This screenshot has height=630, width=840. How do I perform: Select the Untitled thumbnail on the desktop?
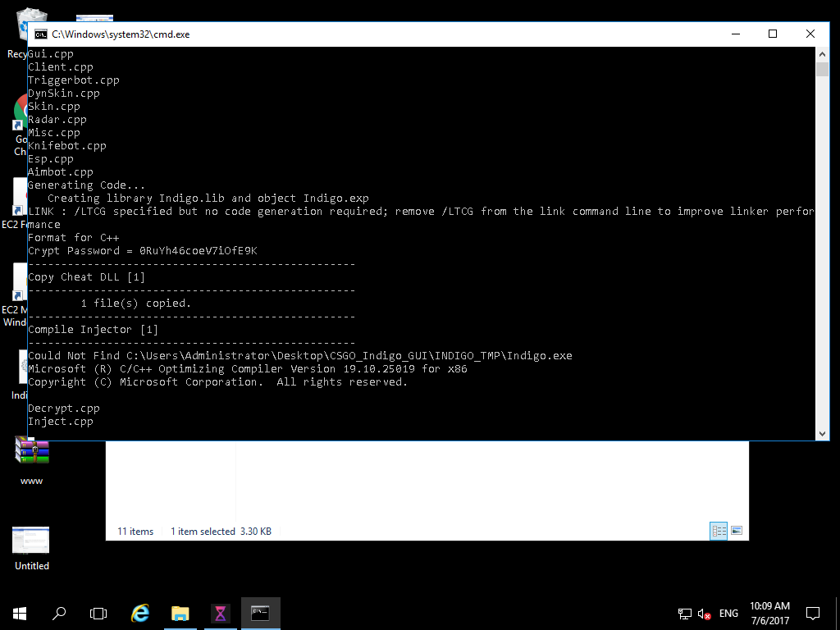(x=32, y=549)
